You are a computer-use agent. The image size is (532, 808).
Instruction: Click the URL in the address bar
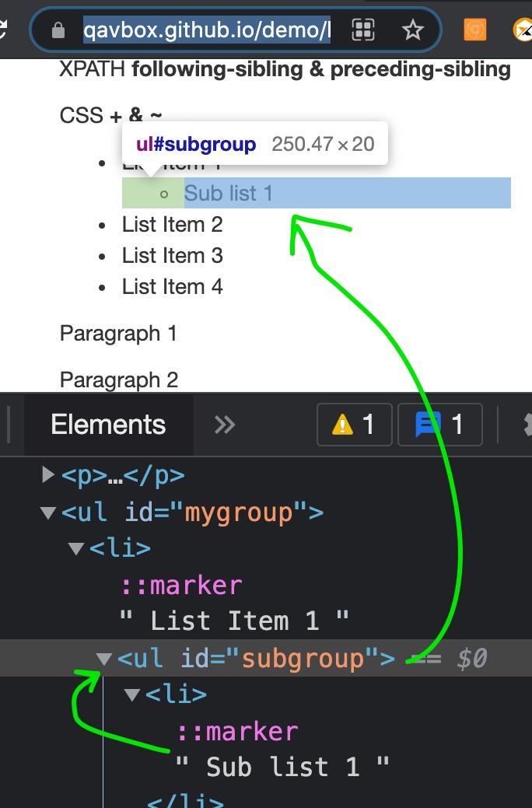206,30
